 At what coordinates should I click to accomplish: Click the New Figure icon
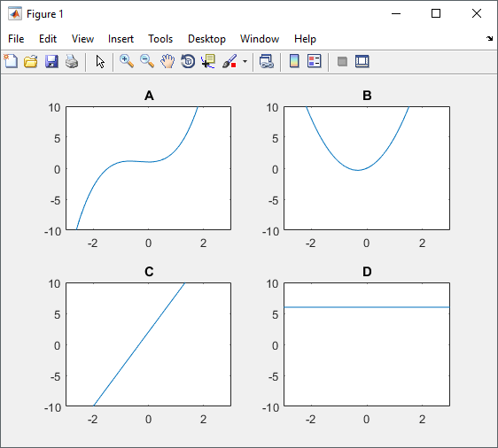pyautogui.click(x=11, y=61)
